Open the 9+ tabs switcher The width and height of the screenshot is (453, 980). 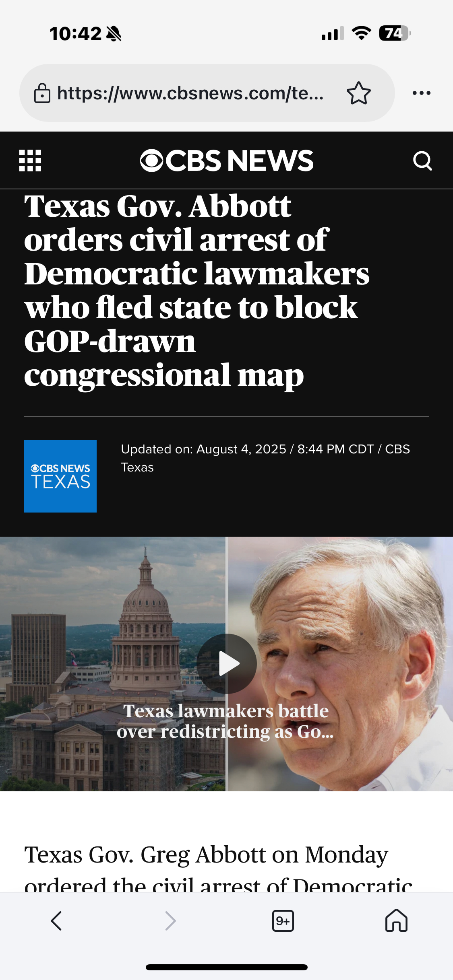tap(283, 921)
